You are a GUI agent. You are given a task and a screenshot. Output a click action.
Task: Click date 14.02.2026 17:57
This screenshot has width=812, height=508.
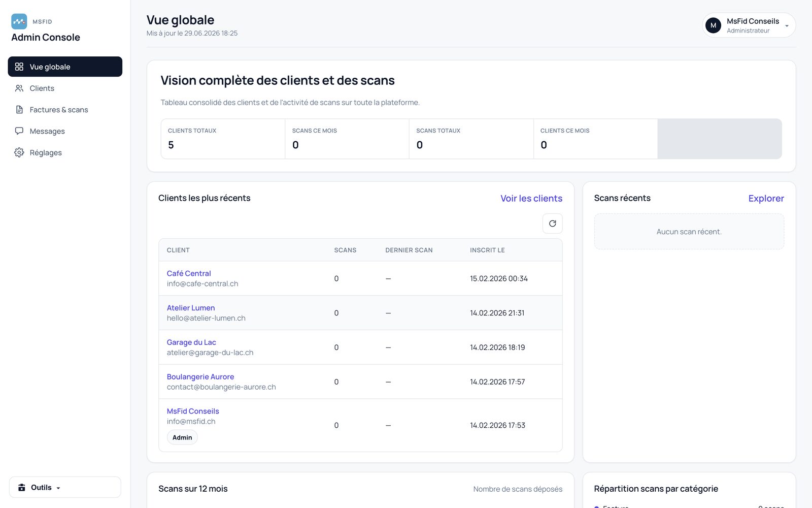497,382
